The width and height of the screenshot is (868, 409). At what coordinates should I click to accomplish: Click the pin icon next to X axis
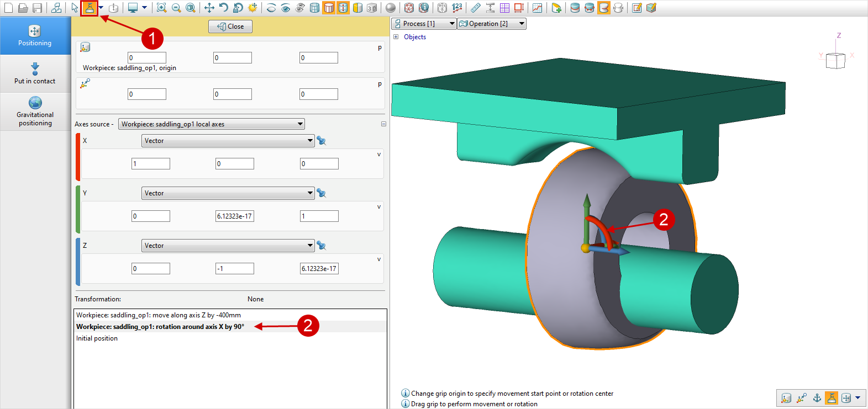[x=321, y=141]
